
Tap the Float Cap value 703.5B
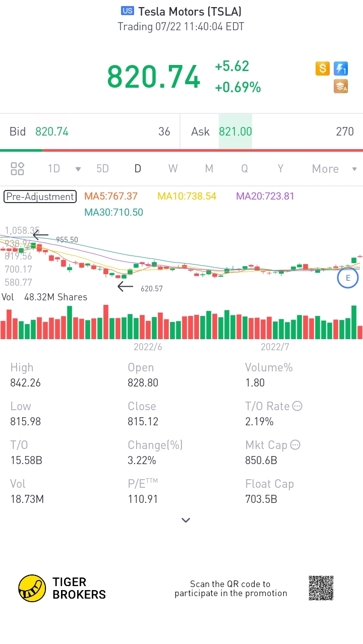coord(261,499)
